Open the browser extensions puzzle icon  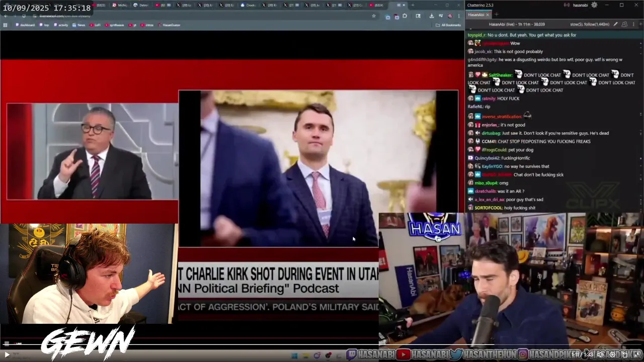tap(405, 16)
